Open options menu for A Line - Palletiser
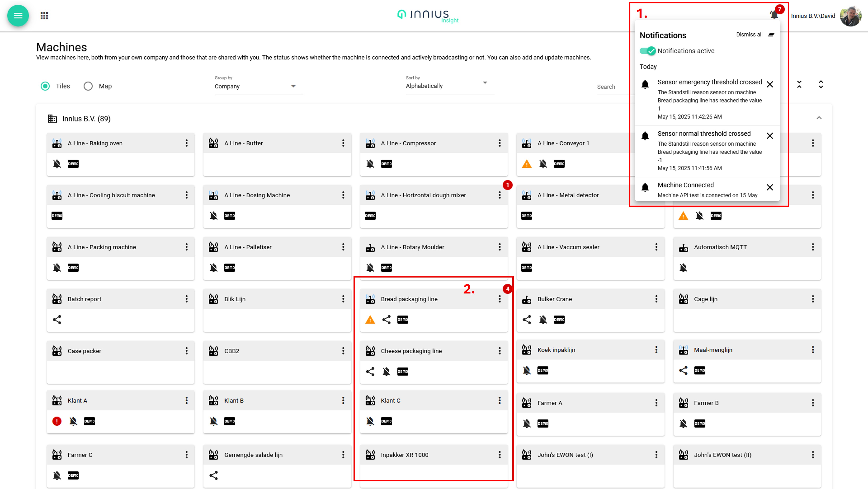Screen dimensions: 868x489 343,247
